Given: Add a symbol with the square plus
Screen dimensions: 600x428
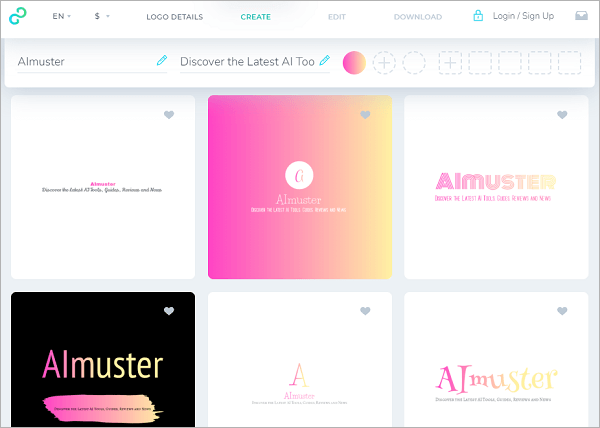Looking at the screenshot, I should point(450,63).
